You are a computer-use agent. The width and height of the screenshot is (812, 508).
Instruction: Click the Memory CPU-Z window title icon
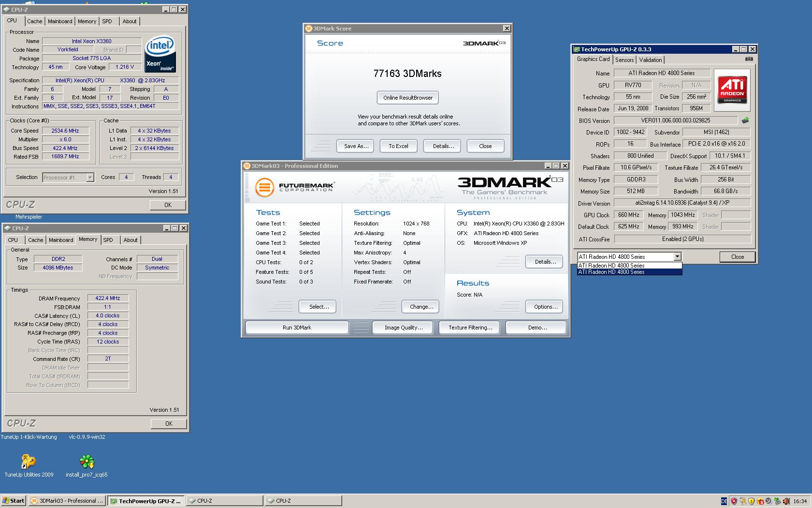(x=7, y=228)
